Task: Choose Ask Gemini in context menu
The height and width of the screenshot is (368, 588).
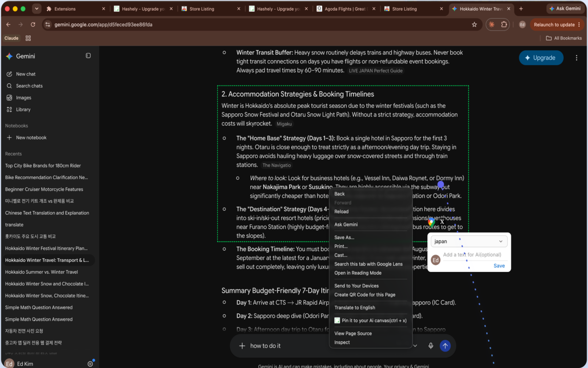Action: tap(346, 224)
